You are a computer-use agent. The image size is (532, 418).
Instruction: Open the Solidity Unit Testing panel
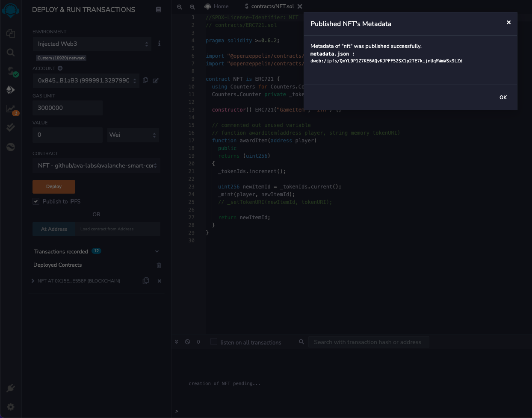(11, 127)
